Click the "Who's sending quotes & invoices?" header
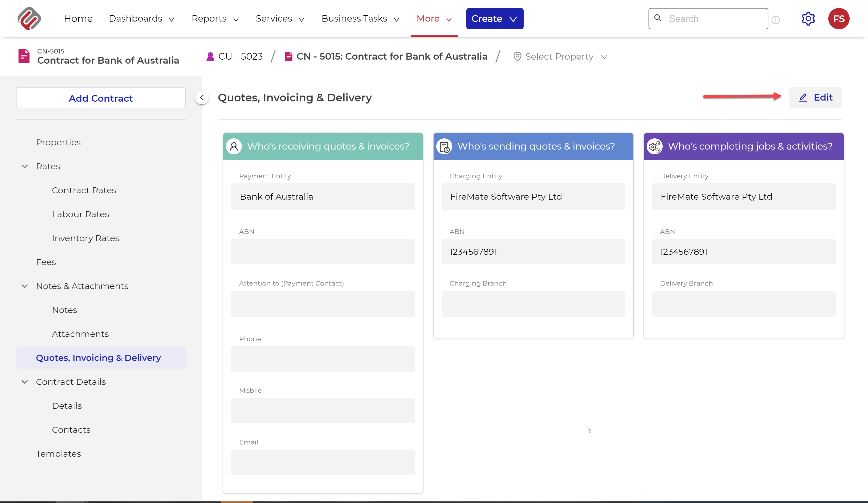 [533, 146]
